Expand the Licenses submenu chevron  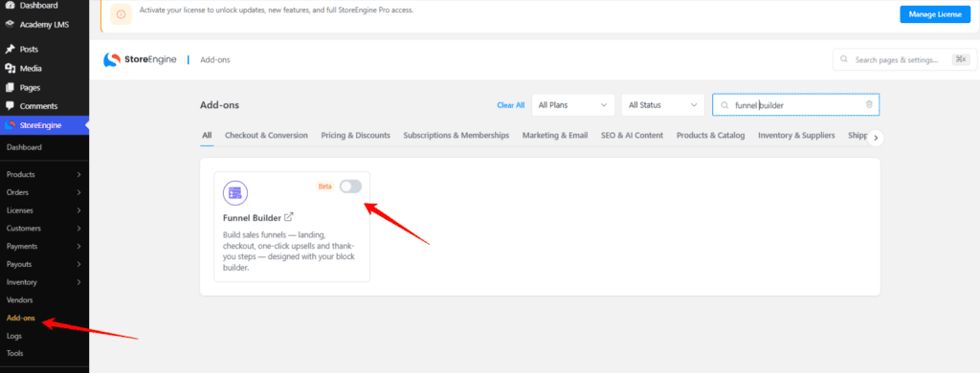[x=78, y=210]
